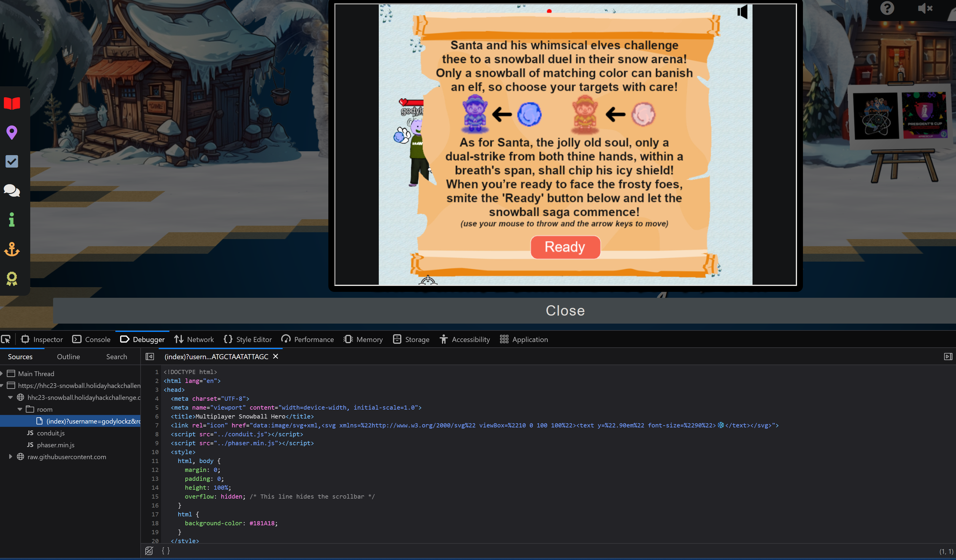Click the Ready button in game dialog
The image size is (956, 560).
click(x=565, y=247)
